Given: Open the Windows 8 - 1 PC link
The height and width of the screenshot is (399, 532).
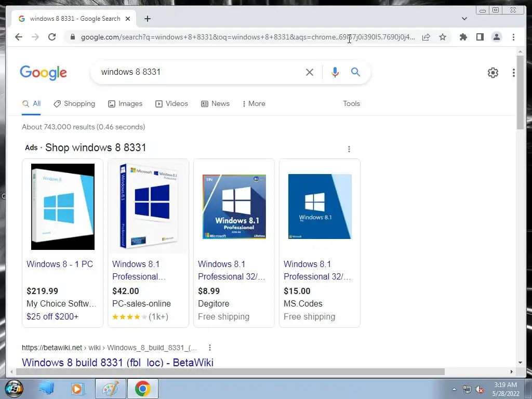Looking at the screenshot, I should (60, 264).
